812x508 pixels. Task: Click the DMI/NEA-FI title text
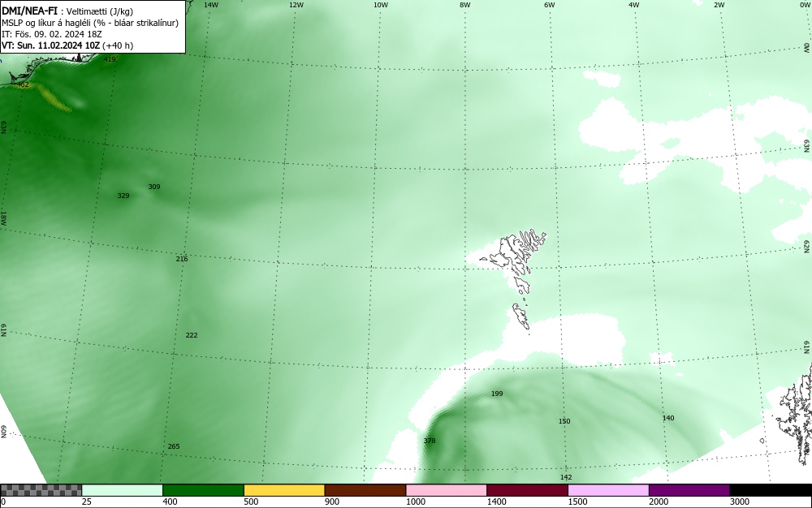pos(29,11)
